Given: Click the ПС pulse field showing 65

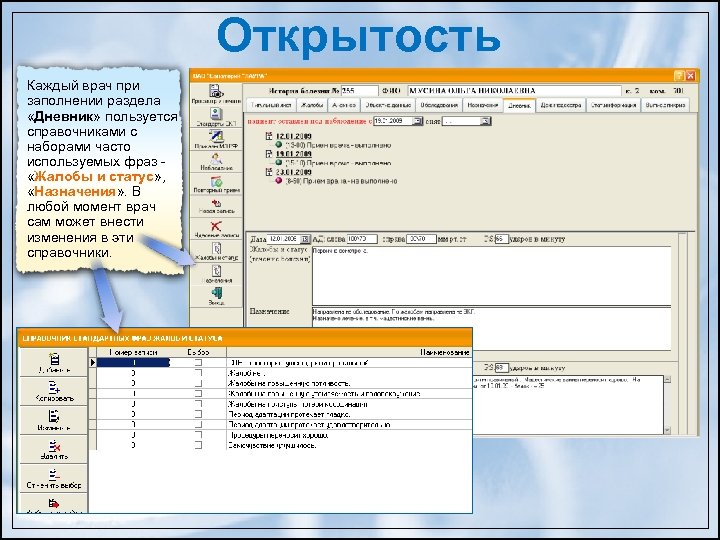Looking at the screenshot, I should pos(501,239).
